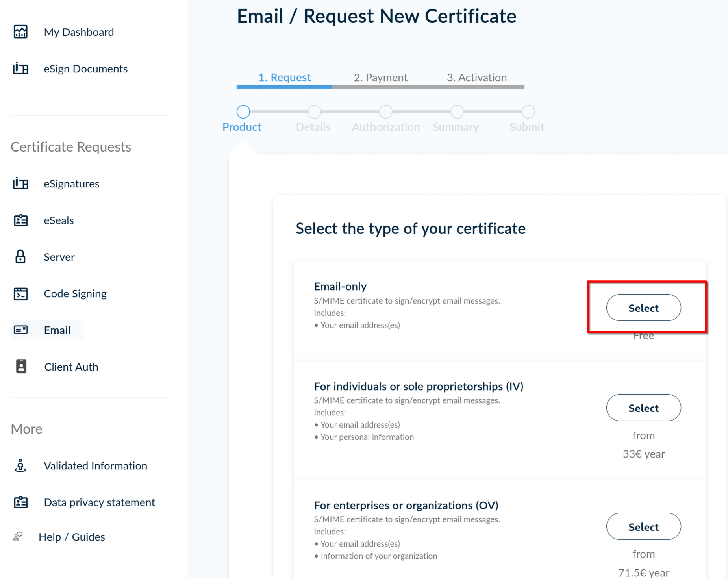
Task: Click the eSign Documents sidebar icon
Action: point(20,69)
